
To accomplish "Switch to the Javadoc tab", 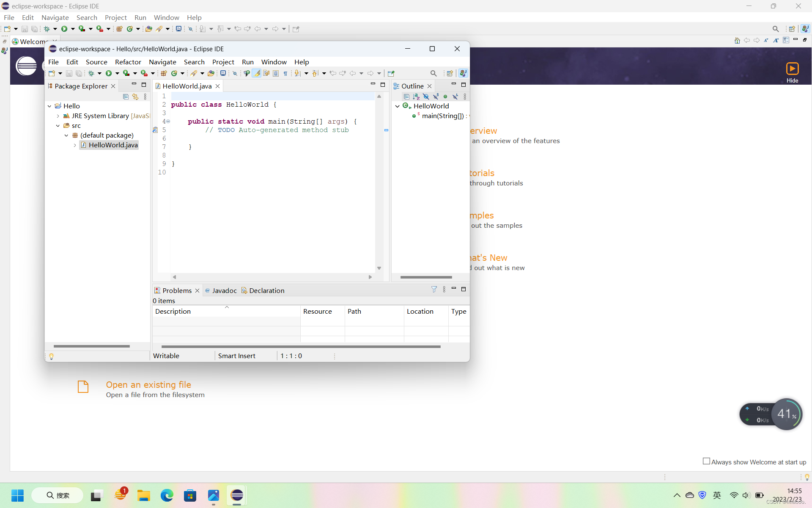I will [224, 290].
